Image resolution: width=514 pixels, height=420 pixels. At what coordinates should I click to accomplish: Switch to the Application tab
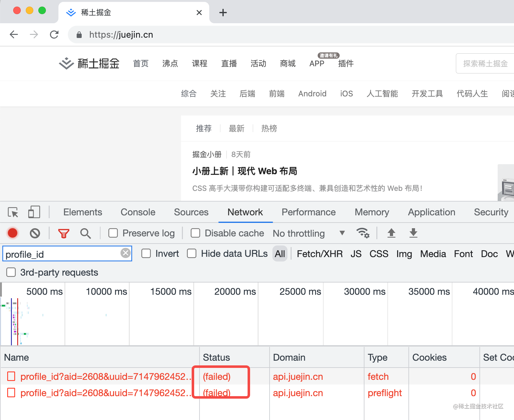pyautogui.click(x=432, y=212)
